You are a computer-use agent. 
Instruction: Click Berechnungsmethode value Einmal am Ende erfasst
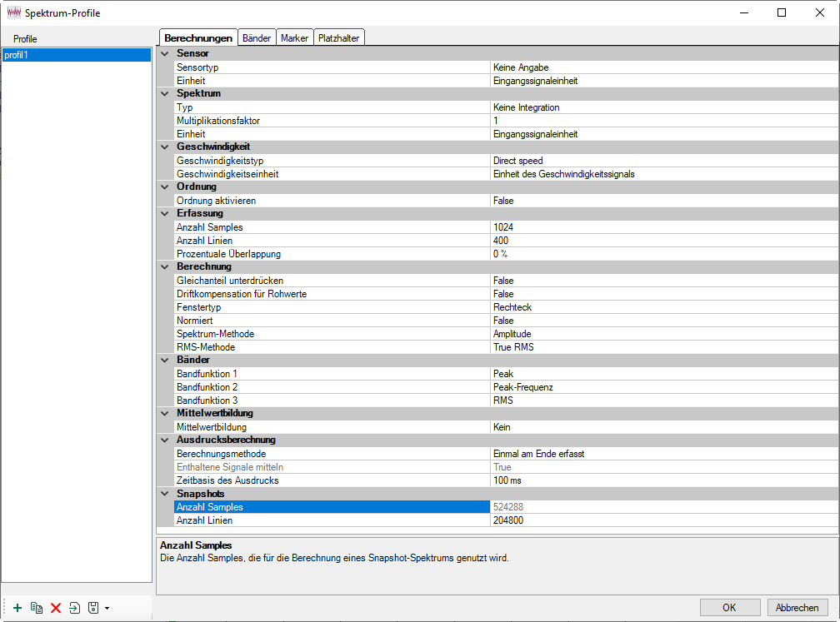click(x=664, y=453)
